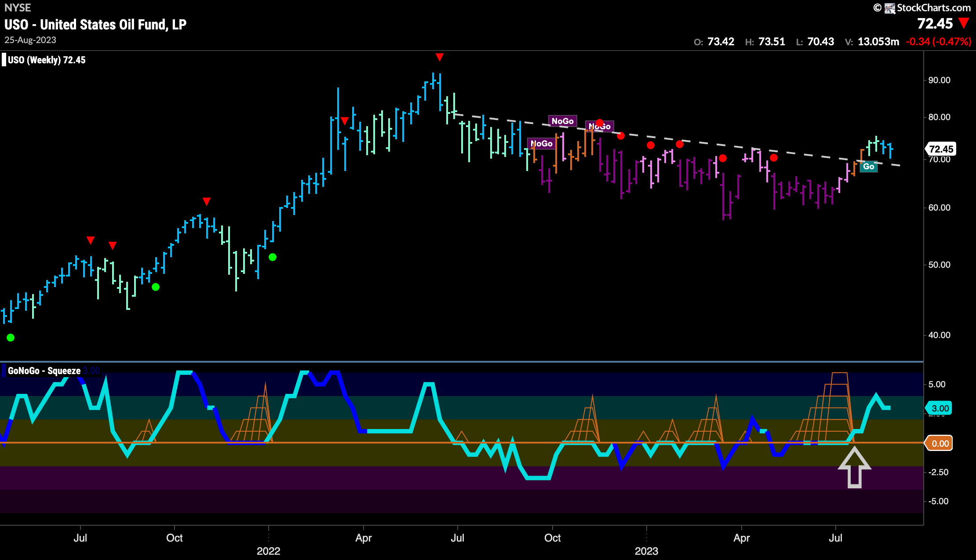This screenshot has height=560, width=976.
Task: Click the 2023 year label on time axis
Action: click(646, 551)
